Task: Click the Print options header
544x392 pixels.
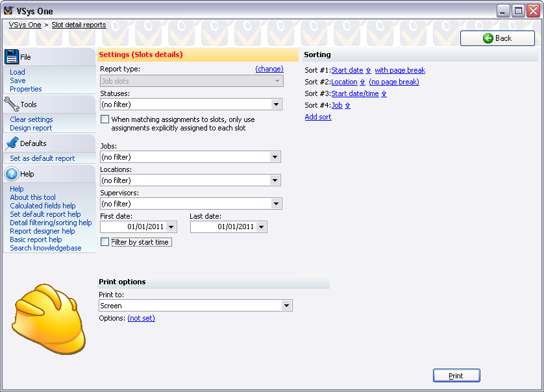Action: pyautogui.click(x=214, y=282)
